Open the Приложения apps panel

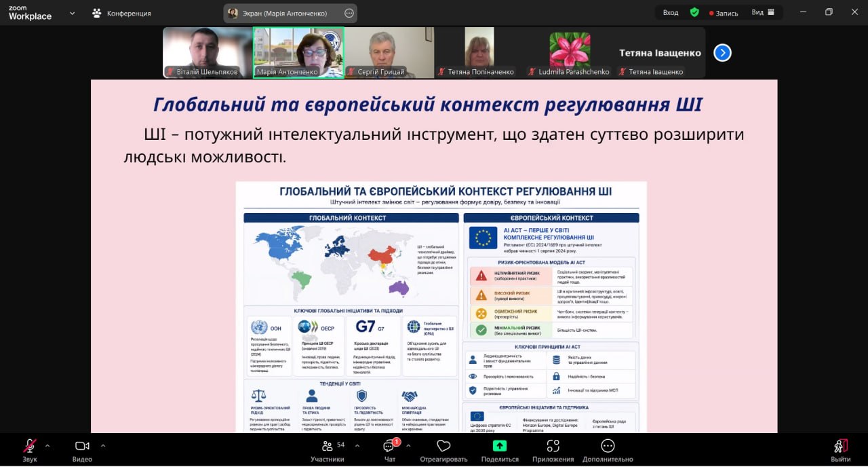click(553, 450)
